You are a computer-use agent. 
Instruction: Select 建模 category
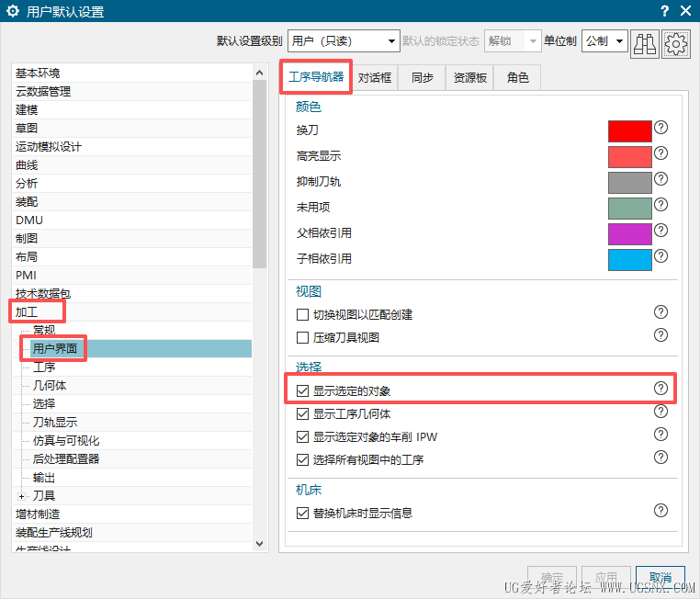click(x=132, y=110)
